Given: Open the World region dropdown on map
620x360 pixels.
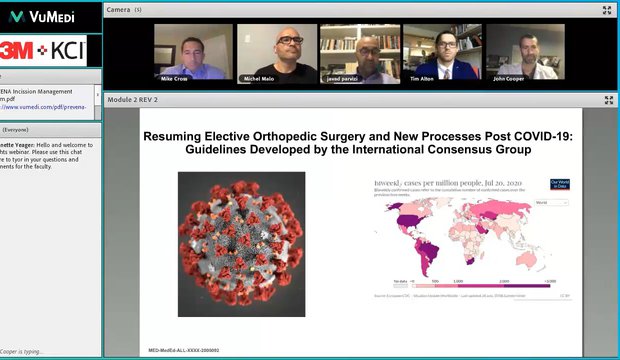Looking at the screenshot, I should coord(552,203).
